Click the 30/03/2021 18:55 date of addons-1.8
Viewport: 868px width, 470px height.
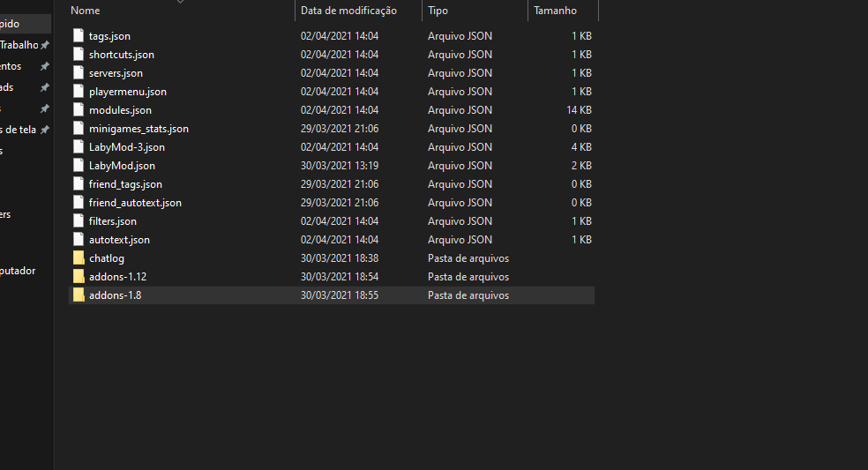[x=340, y=295]
